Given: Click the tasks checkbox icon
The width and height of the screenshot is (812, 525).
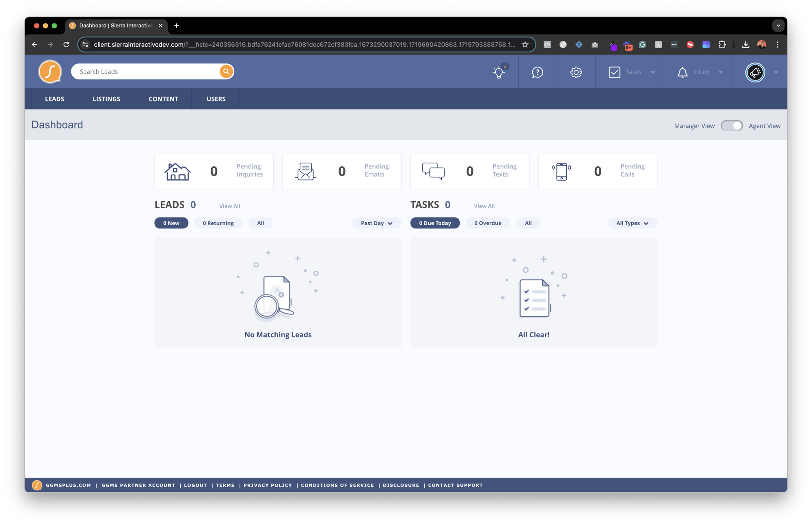Looking at the screenshot, I should click(x=614, y=71).
